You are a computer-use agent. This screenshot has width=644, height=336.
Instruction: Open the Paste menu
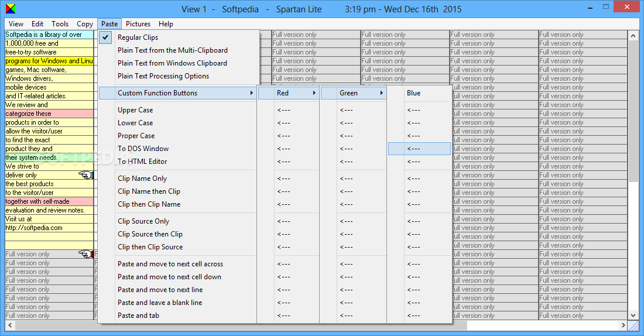tap(109, 24)
